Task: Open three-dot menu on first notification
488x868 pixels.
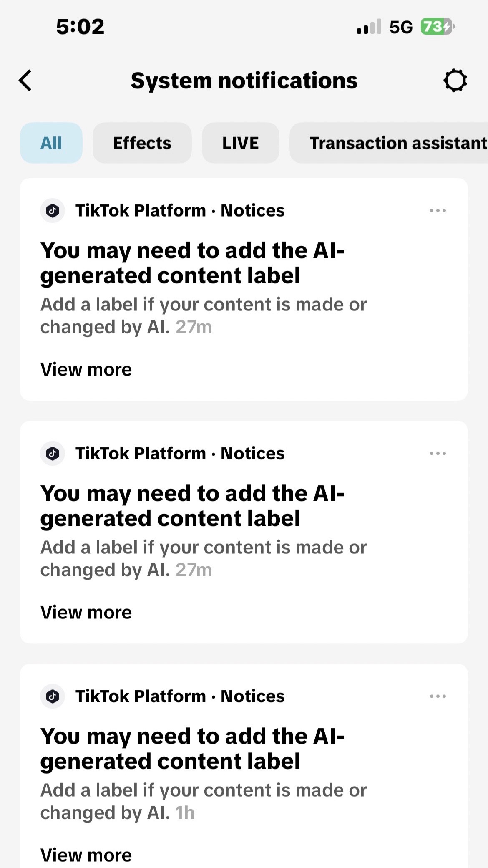Action: click(438, 210)
